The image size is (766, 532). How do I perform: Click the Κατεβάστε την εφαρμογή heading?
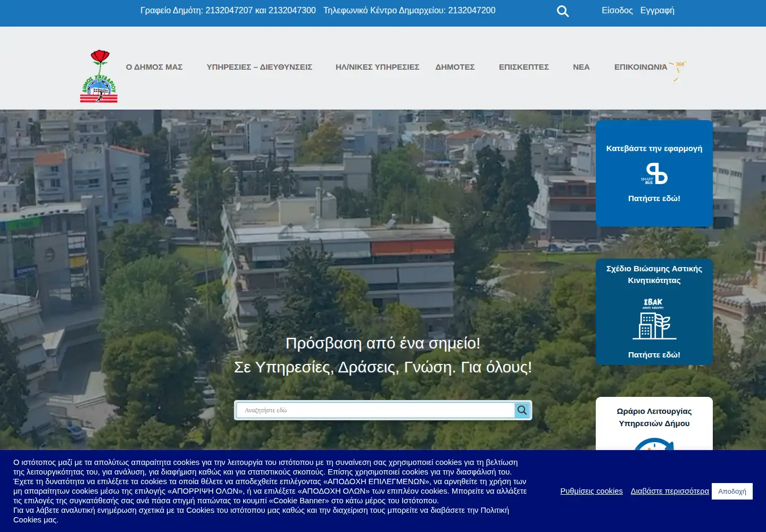pos(654,148)
